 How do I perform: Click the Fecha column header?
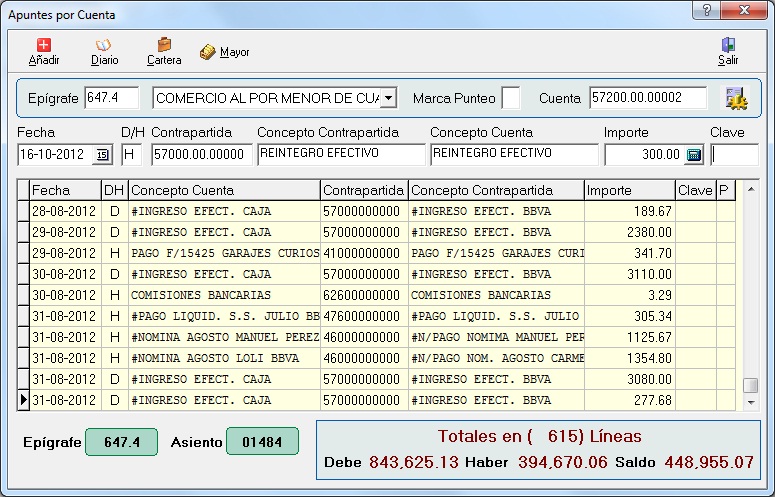(65, 190)
